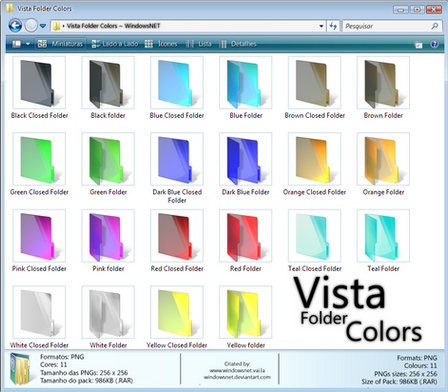Expand the views dropdown arrow in toolbar

[x=28, y=44]
